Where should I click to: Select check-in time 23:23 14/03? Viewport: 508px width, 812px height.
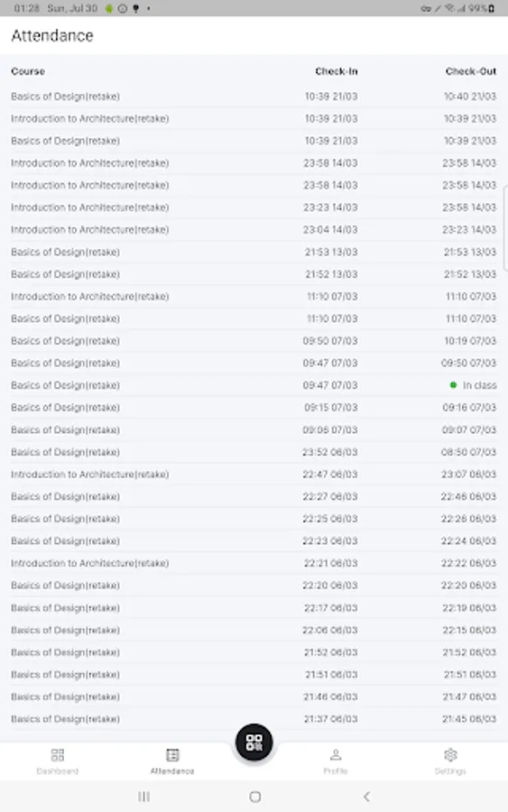[330, 208]
